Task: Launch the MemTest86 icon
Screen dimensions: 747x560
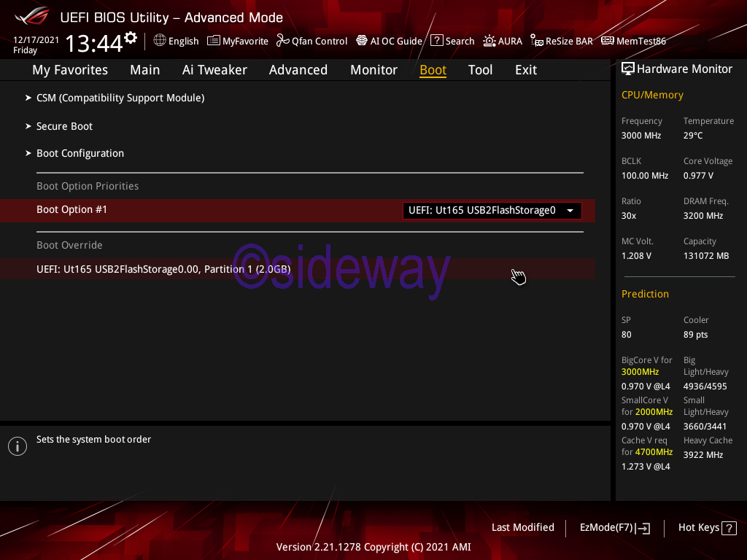Action: click(x=608, y=41)
